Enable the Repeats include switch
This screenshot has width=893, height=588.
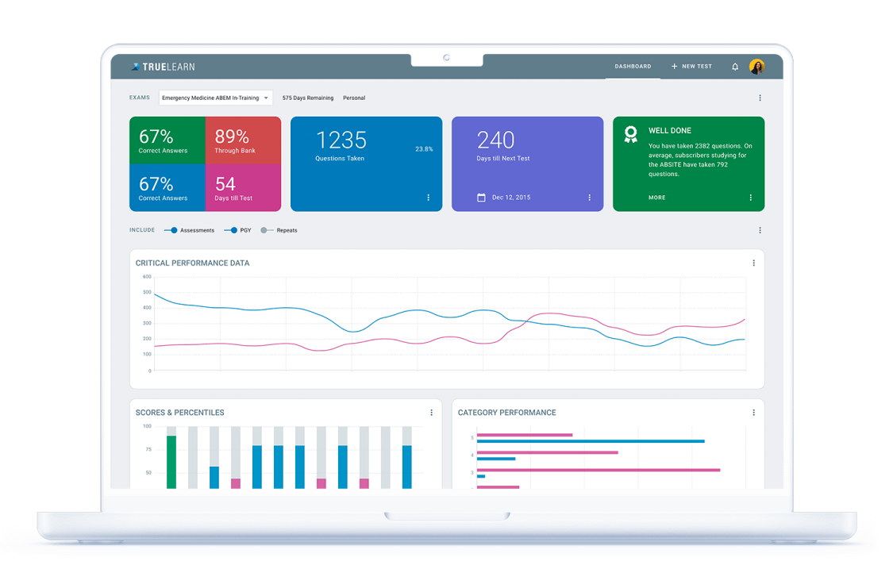(267, 231)
